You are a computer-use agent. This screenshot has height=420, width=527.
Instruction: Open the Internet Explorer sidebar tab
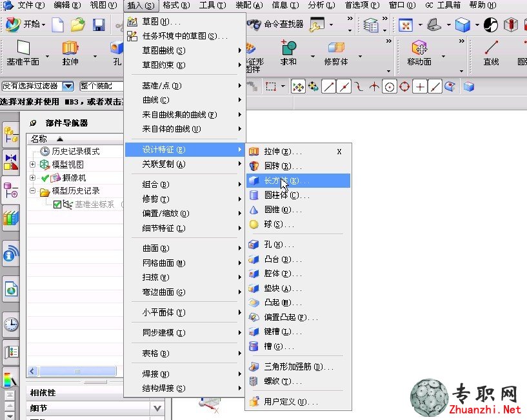pos(11,289)
